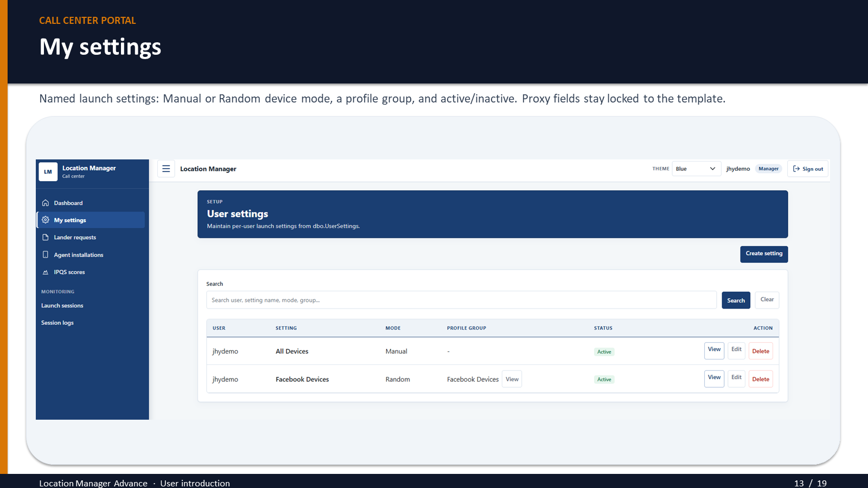
Task: Click the Active status of Facebook Devices
Action: click(604, 380)
